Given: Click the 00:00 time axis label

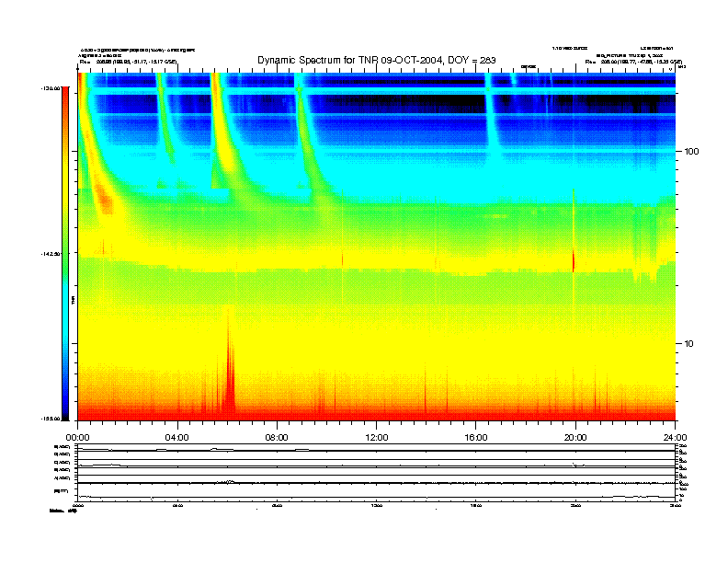Looking at the screenshot, I should click(x=77, y=438).
